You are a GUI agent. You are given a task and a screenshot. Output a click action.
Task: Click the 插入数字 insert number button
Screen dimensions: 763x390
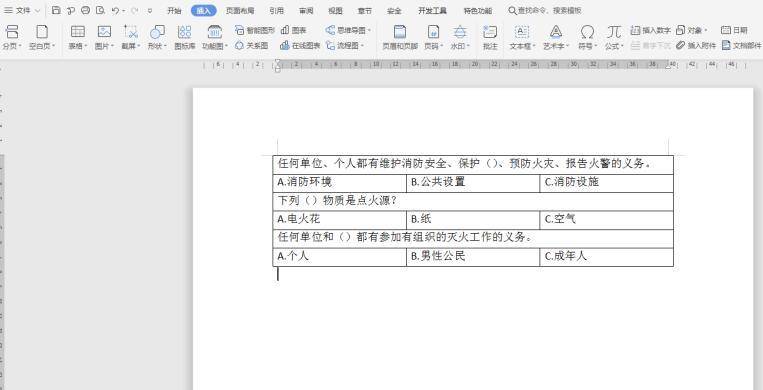[651, 30]
